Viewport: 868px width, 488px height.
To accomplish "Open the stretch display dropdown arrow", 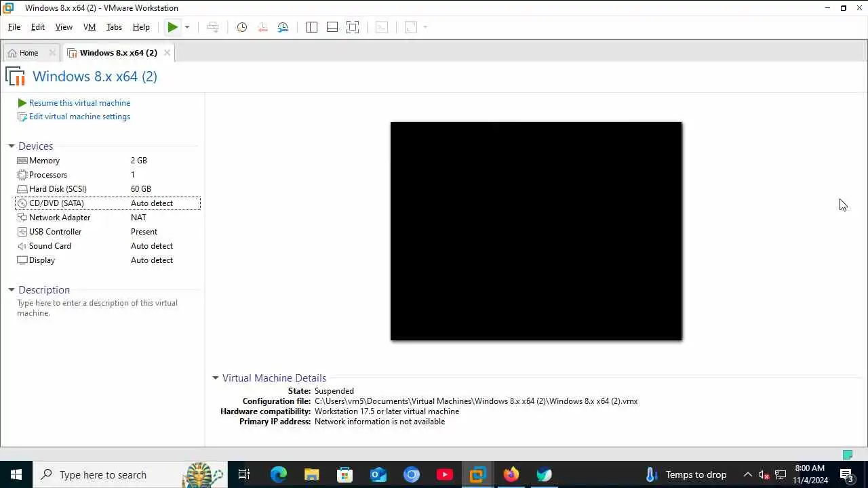I will tap(425, 27).
